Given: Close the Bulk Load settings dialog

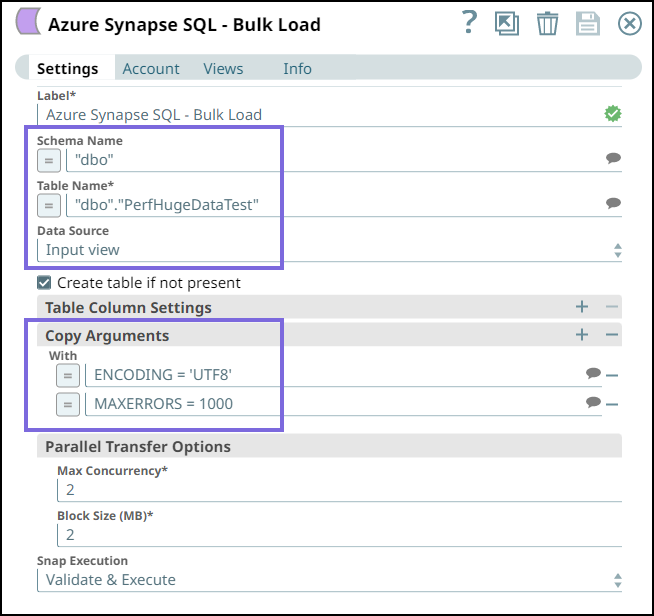Looking at the screenshot, I should pos(630,23).
